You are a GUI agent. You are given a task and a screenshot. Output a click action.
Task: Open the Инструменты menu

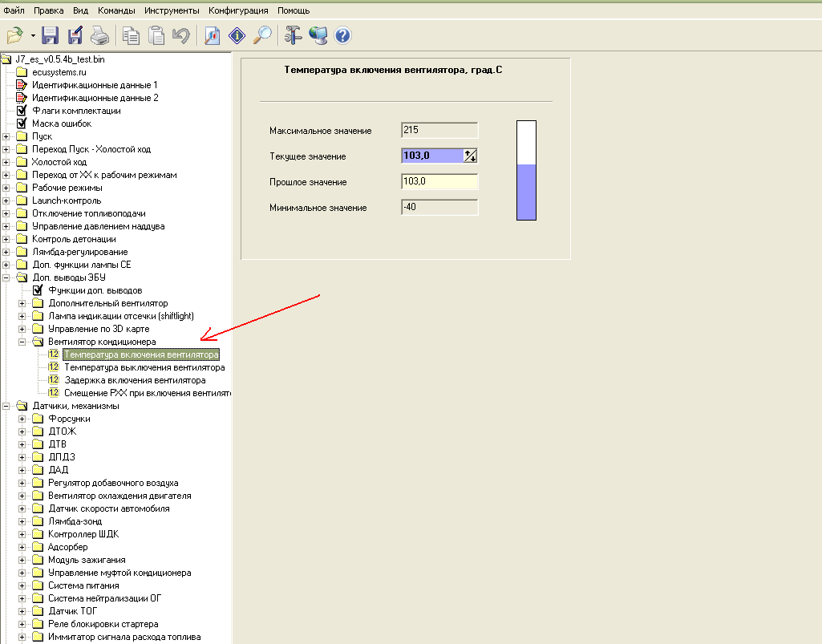click(172, 11)
